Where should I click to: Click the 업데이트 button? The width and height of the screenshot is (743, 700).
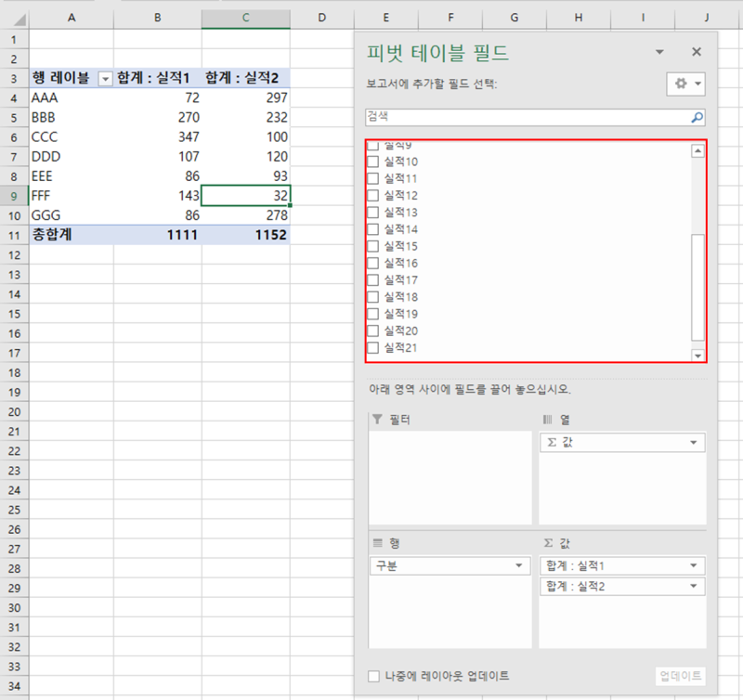tap(681, 676)
